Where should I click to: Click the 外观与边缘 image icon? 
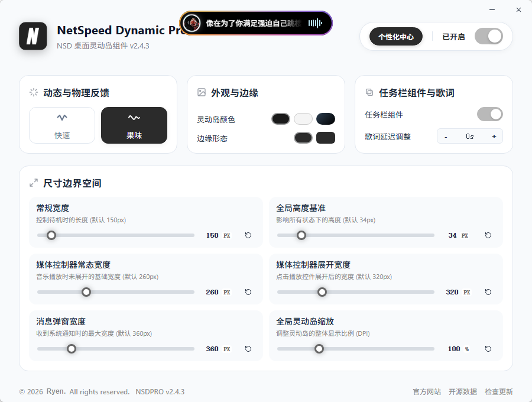coord(202,92)
